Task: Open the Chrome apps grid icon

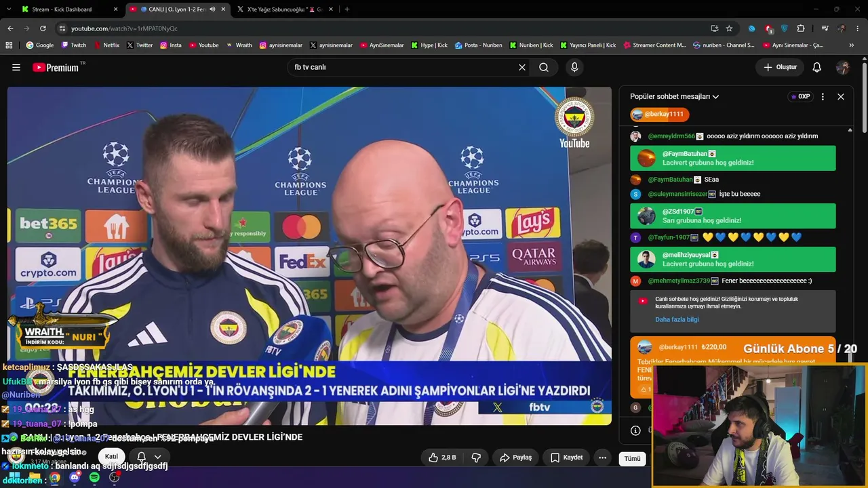Action: (9, 45)
